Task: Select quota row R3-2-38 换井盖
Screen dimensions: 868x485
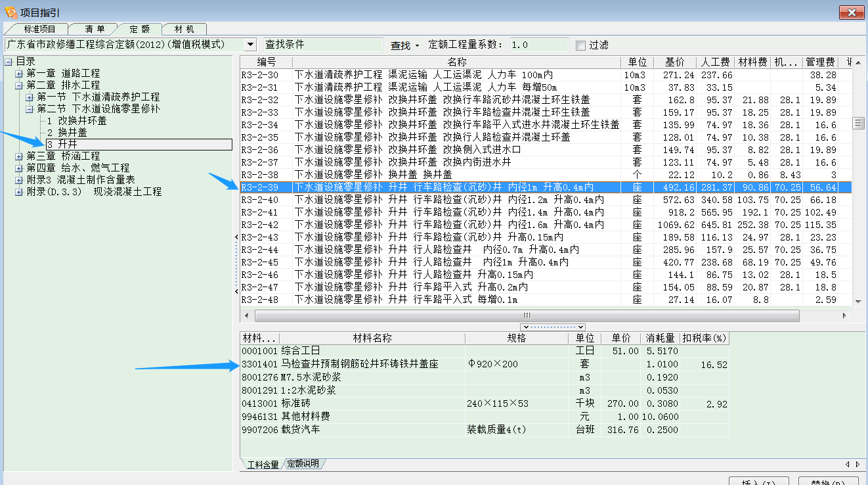Action: [546, 175]
